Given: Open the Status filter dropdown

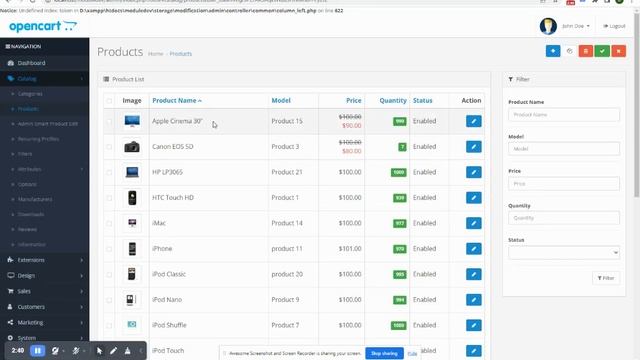Looking at the screenshot, I should pyautogui.click(x=564, y=253).
